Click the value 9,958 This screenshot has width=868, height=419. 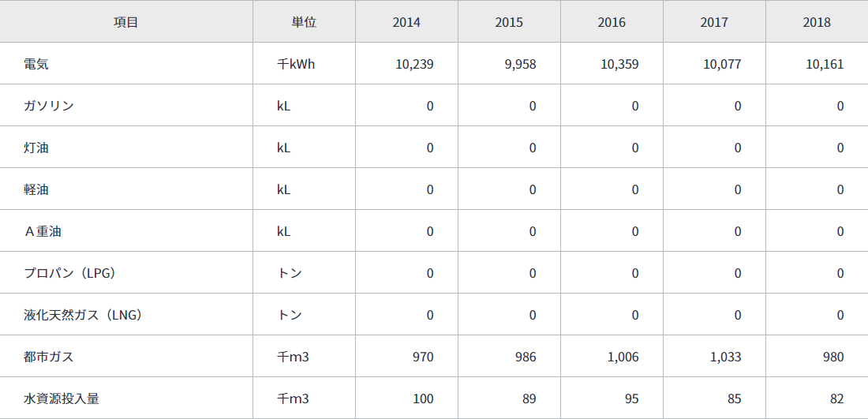pos(521,64)
